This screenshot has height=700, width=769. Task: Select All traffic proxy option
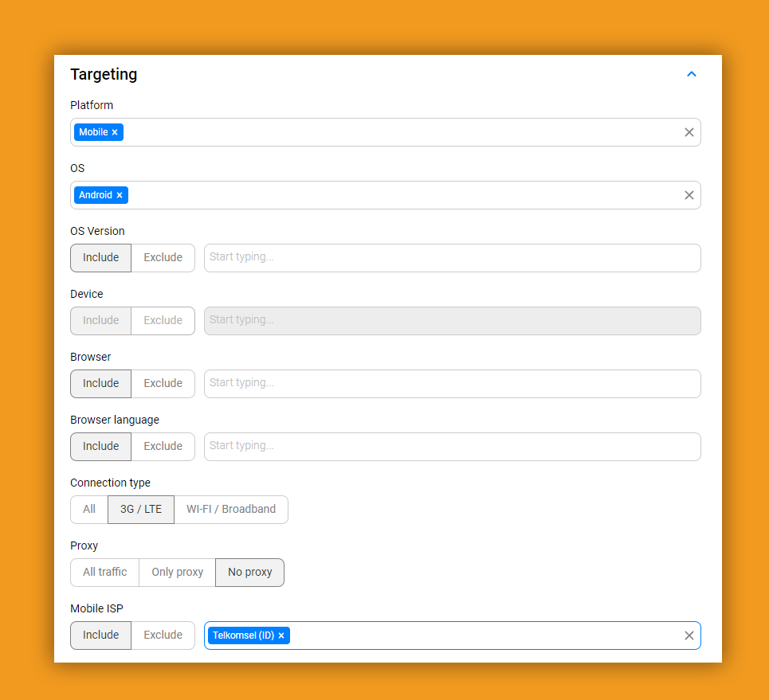click(104, 573)
